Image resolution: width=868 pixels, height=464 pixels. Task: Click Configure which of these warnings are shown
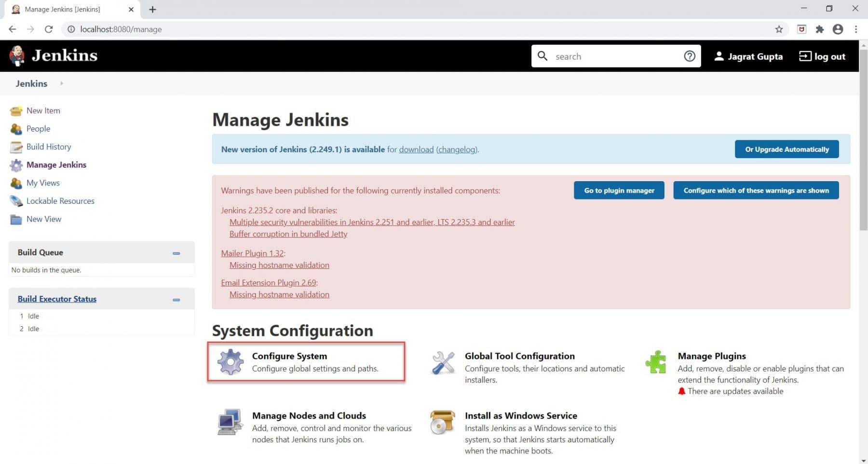[756, 190]
